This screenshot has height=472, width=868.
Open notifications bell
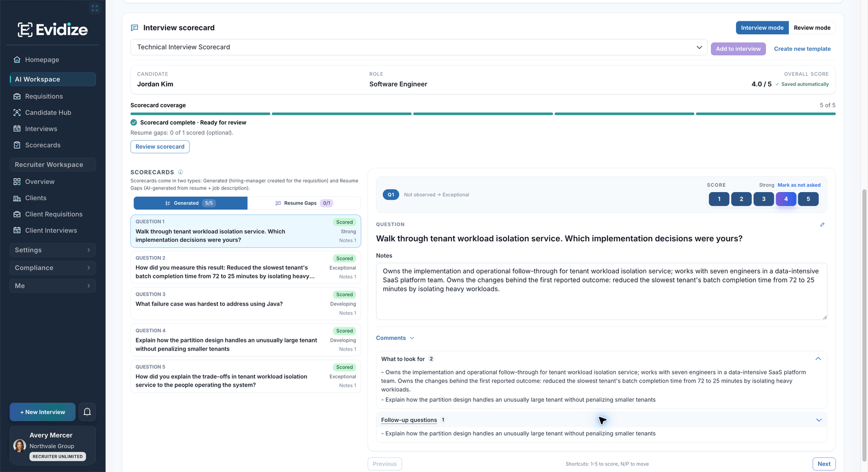87,412
